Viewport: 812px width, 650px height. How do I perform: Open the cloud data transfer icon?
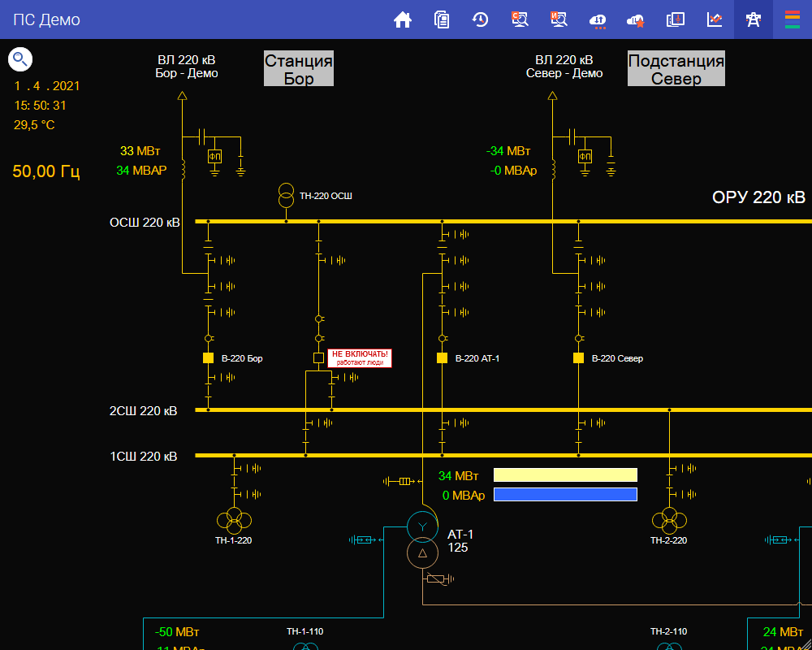(x=598, y=19)
